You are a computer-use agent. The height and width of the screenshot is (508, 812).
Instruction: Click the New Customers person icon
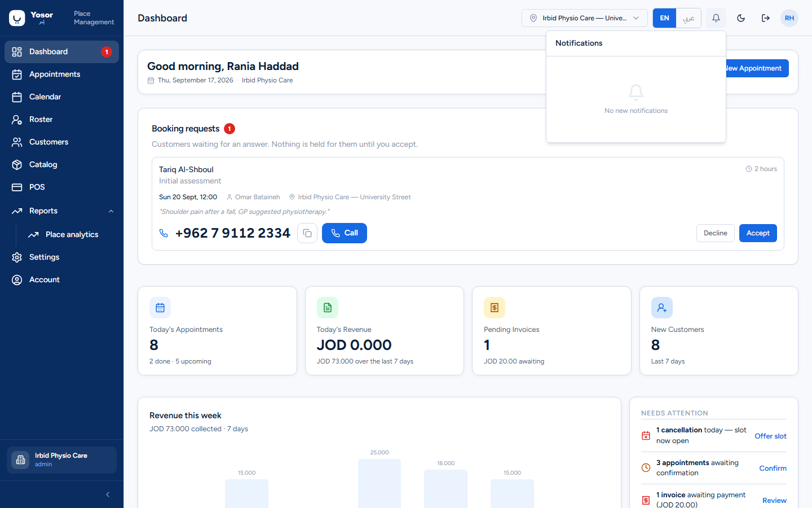tap(662, 308)
